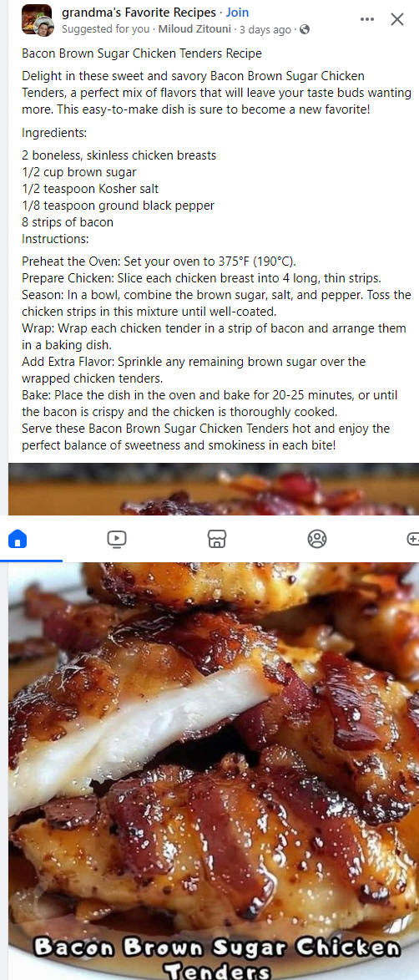This screenshot has width=419, height=980.
Task: Join the grandma's Favorite Recipes group
Action: [x=237, y=12]
